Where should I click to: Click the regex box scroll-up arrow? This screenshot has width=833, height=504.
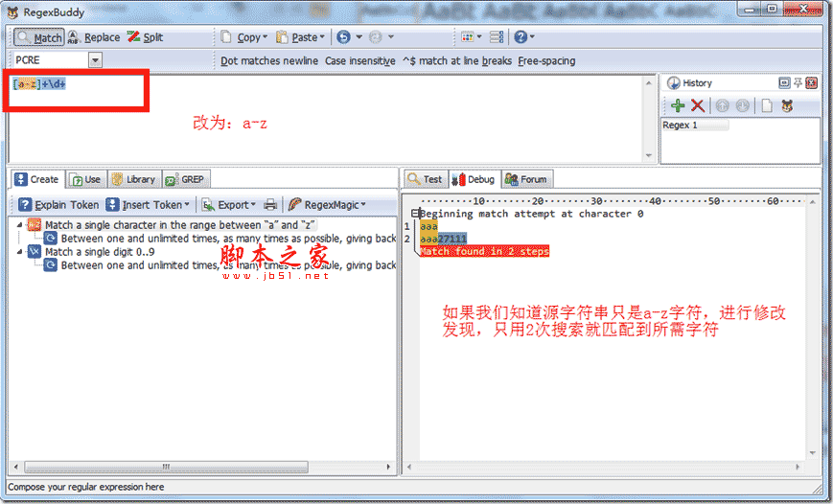click(x=649, y=83)
